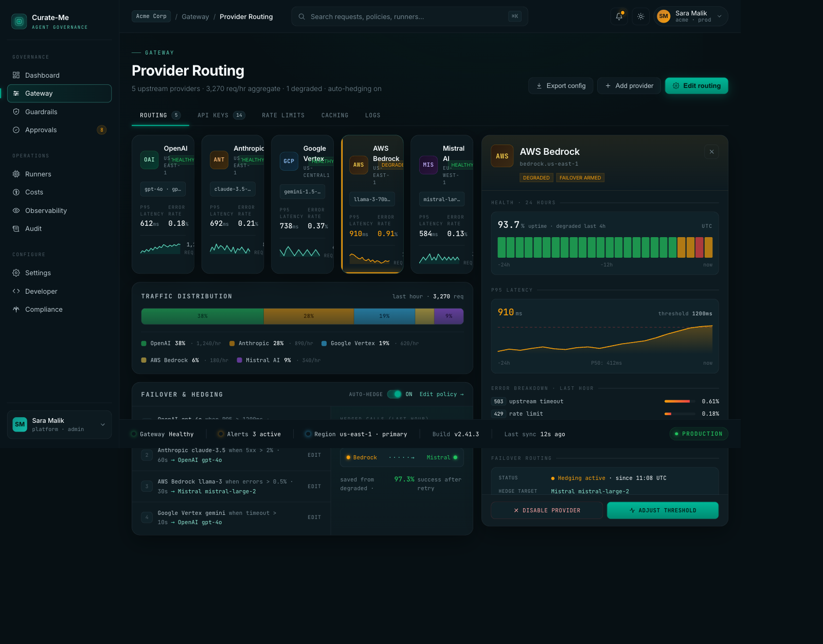Screen dimensions: 823x644
Task: Toggle the Auto-Hedge switch off
Action: [395, 395]
